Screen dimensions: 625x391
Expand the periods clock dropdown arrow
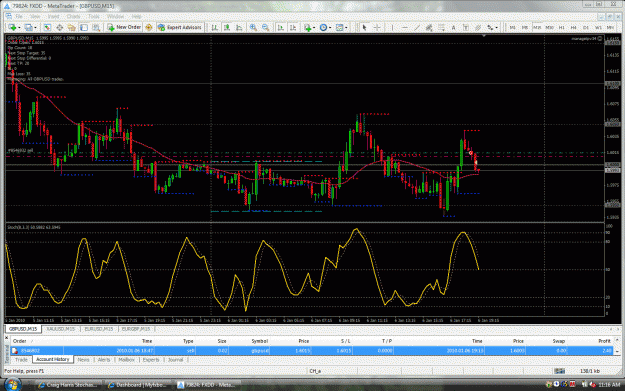330,28
